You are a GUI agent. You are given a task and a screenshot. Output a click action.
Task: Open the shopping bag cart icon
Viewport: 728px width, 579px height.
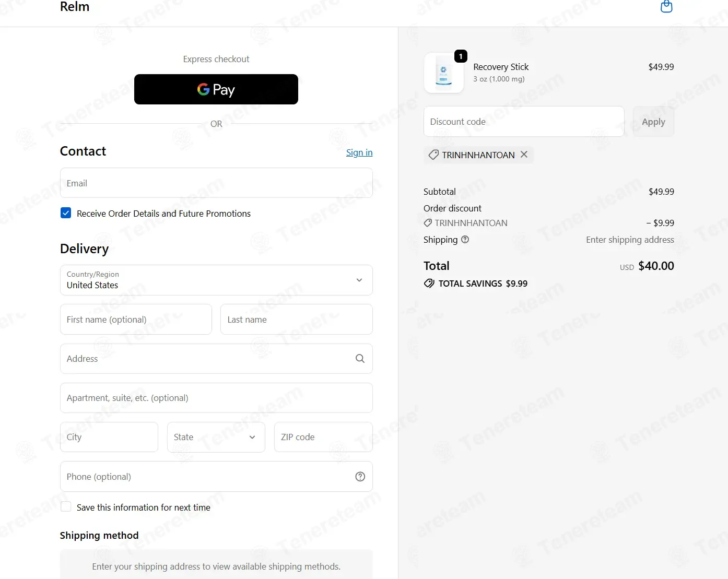click(666, 6)
